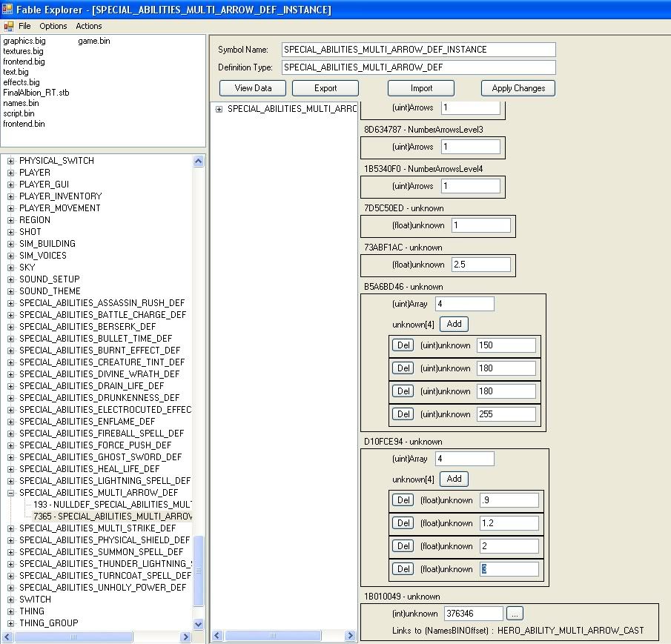Expand SPECIAL_ABILITIES_ENFLAME_DEF node
This screenshot has height=644, width=671.
pyautogui.click(x=10, y=422)
